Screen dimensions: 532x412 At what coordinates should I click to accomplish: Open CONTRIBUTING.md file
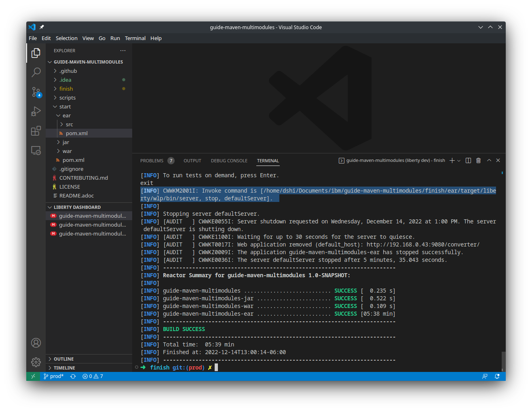[89, 178]
